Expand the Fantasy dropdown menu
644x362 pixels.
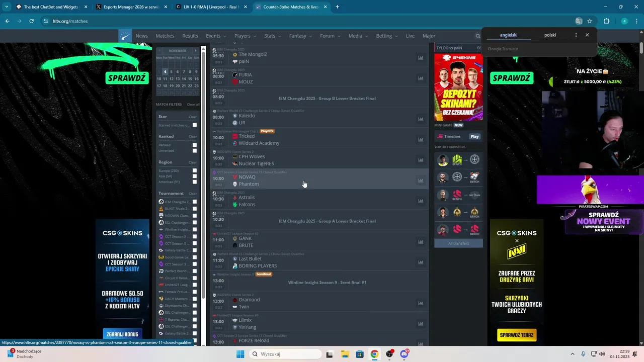(x=300, y=36)
